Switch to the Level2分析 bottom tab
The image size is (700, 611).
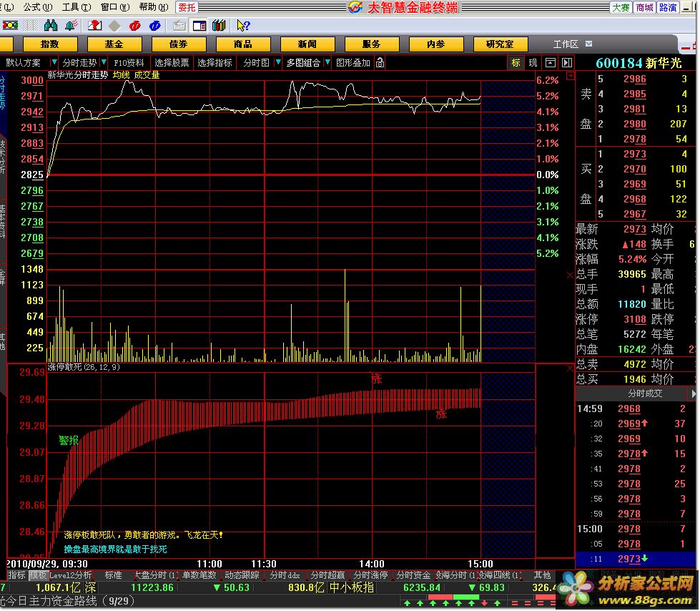(71, 575)
